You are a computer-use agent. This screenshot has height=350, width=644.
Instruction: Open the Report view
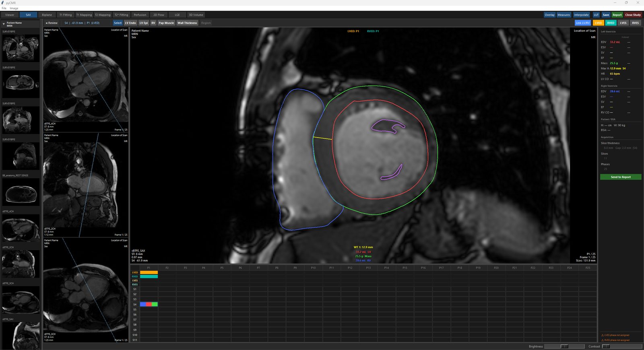(x=617, y=15)
